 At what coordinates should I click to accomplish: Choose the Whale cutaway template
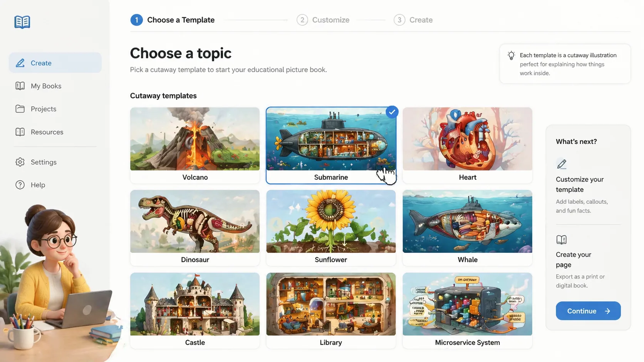tap(468, 228)
